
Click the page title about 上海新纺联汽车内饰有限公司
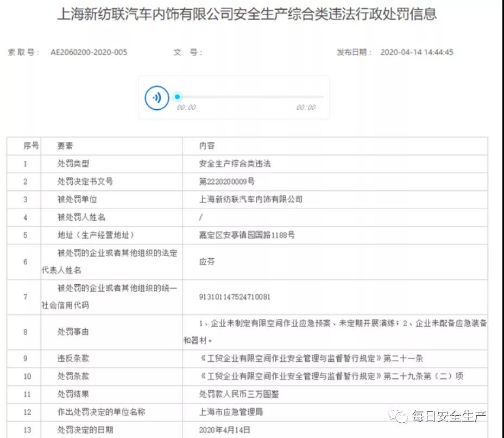(x=247, y=14)
